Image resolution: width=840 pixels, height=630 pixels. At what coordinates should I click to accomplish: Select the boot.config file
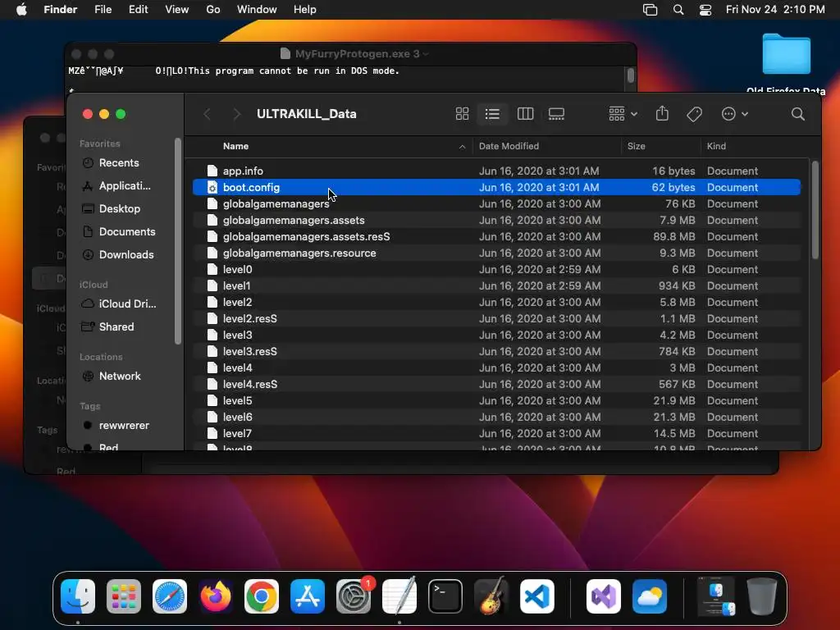(496, 188)
